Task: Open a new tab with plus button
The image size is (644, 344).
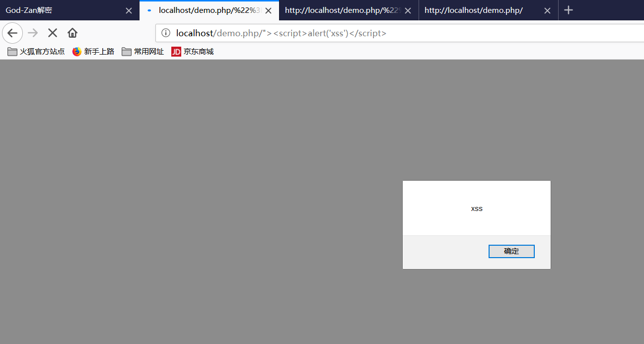Action: point(569,10)
